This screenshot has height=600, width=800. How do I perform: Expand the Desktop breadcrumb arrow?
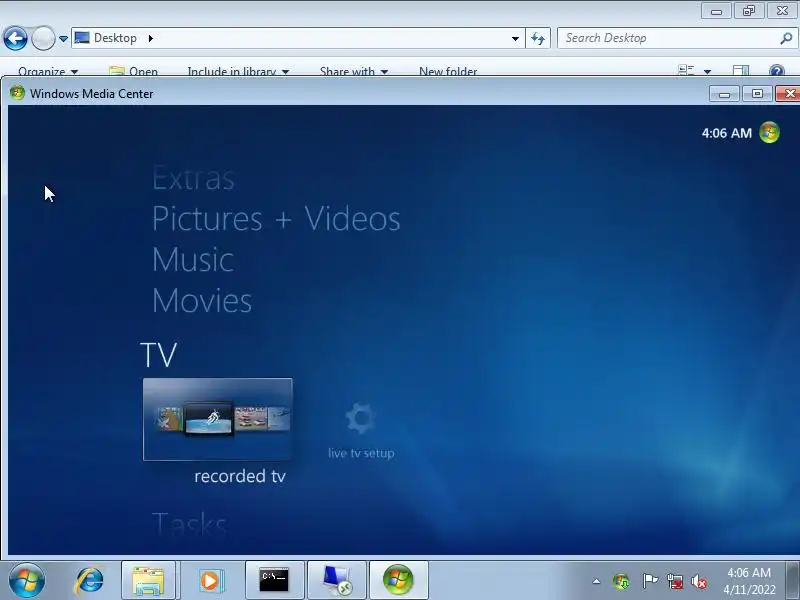click(x=151, y=38)
